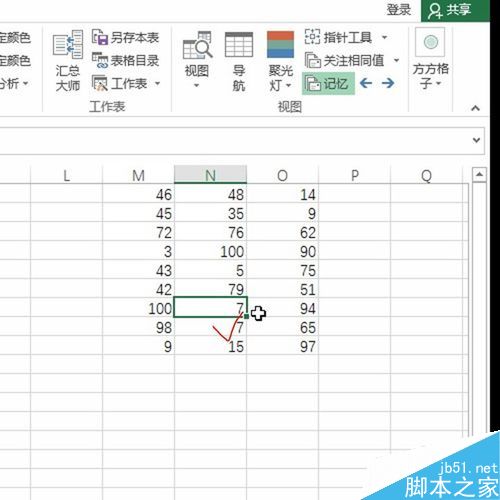The image size is (500, 500).
Task: Select column N header
Action: pos(210,175)
